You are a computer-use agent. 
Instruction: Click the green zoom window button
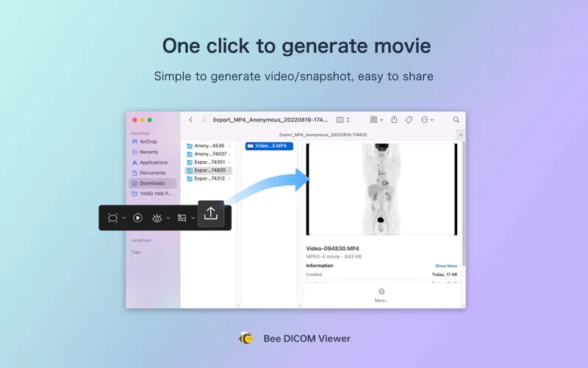coord(150,120)
